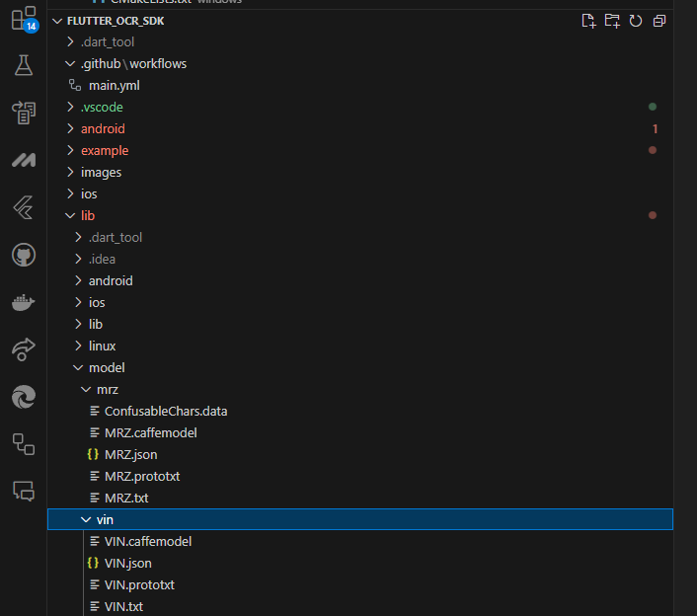Image resolution: width=697 pixels, height=616 pixels.
Task: Open the GitHub panel icon
Action: coord(23,256)
